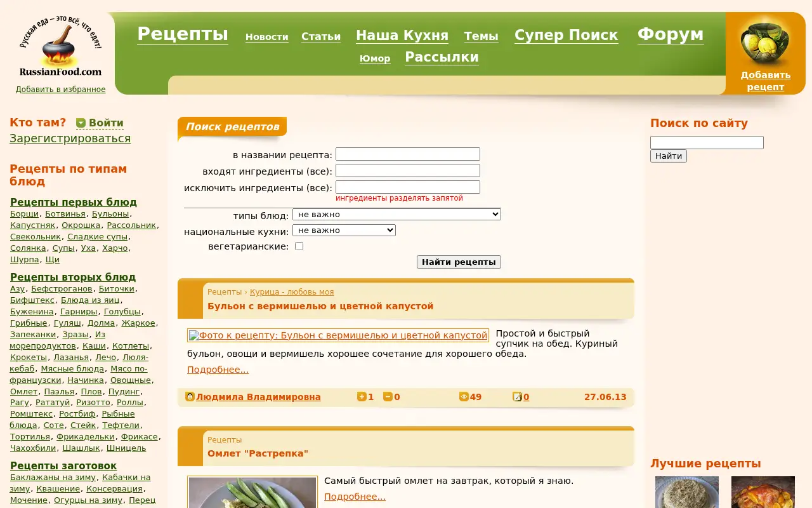Focus the исключить ингредиенты field
Screen dimensions: 812x508
(x=408, y=187)
